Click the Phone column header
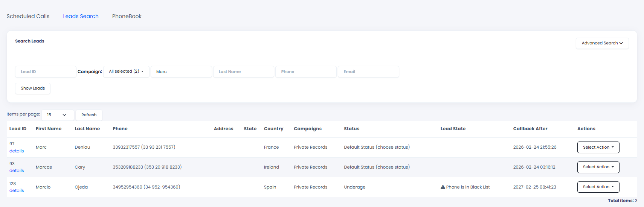 pyautogui.click(x=120, y=129)
